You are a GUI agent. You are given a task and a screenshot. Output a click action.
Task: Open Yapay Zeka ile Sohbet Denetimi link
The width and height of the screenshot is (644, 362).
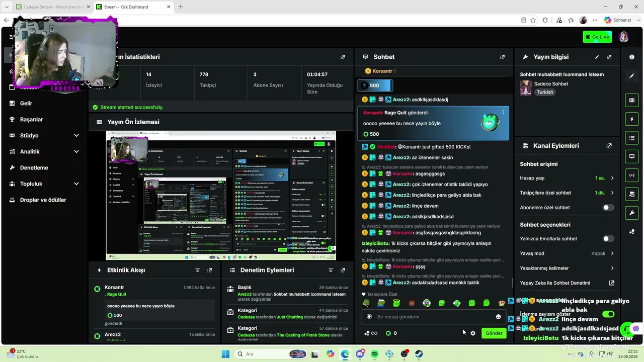coord(567,283)
